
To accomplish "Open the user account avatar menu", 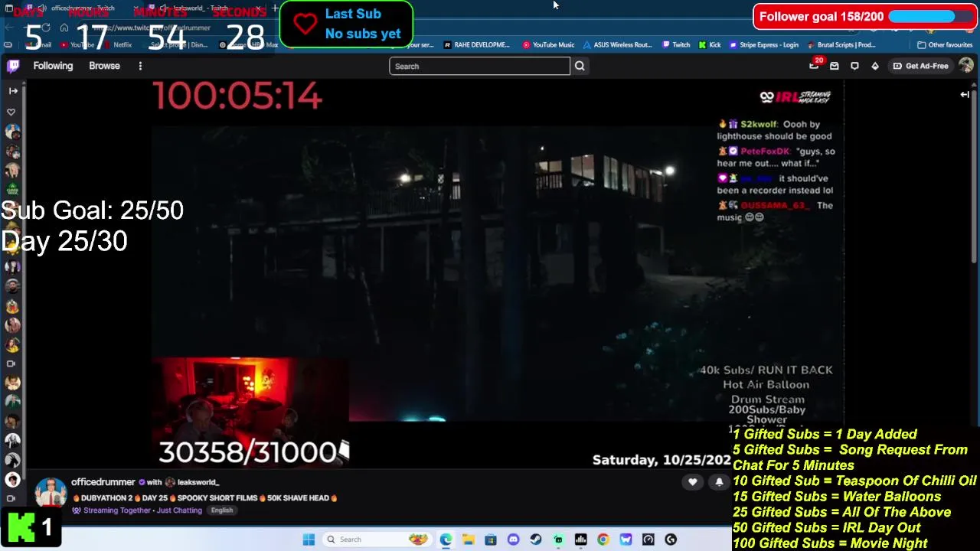I will pyautogui.click(x=965, y=66).
